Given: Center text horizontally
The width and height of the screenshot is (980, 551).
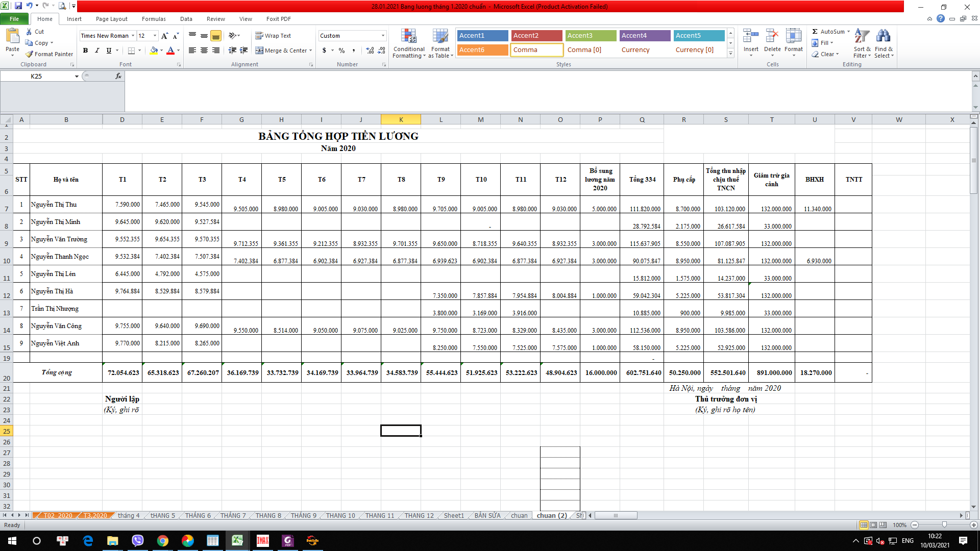Looking at the screenshot, I should [x=204, y=51].
